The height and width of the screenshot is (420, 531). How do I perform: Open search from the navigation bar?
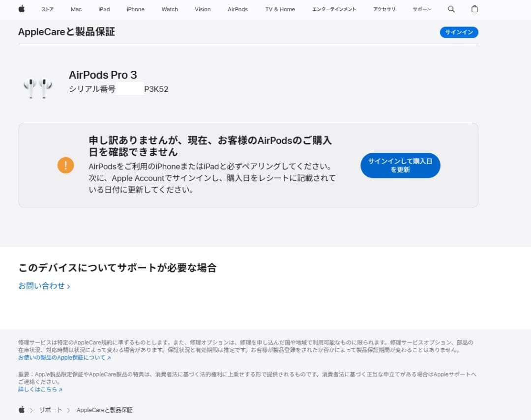click(x=450, y=9)
